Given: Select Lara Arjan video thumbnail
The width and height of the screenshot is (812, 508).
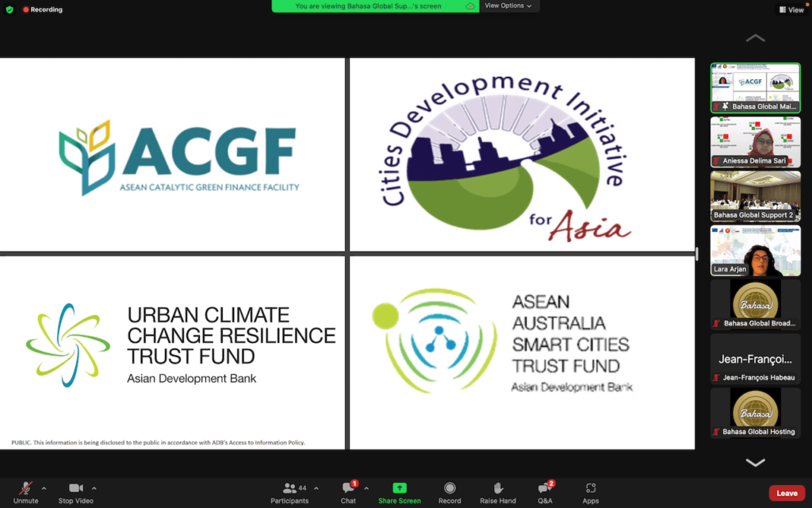Looking at the screenshot, I should pos(755,250).
